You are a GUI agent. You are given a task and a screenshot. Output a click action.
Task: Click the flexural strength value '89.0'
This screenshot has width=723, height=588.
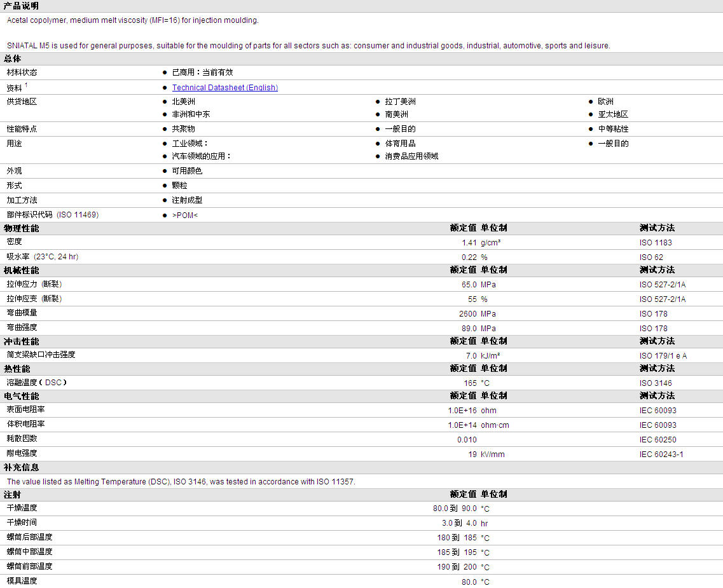[469, 329]
